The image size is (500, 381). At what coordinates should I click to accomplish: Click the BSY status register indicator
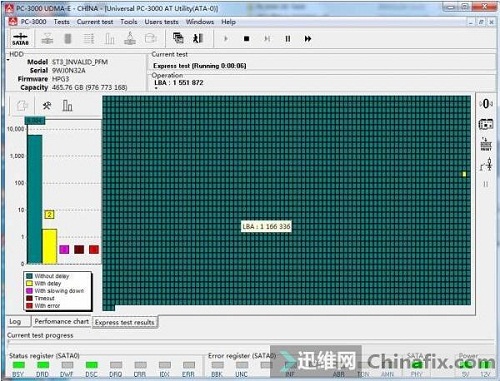19,365
